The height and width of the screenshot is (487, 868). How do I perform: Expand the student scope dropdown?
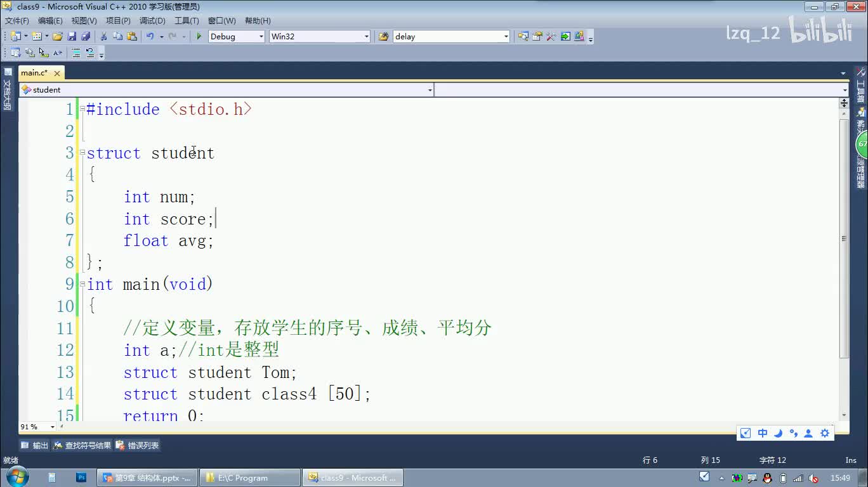click(430, 90)
